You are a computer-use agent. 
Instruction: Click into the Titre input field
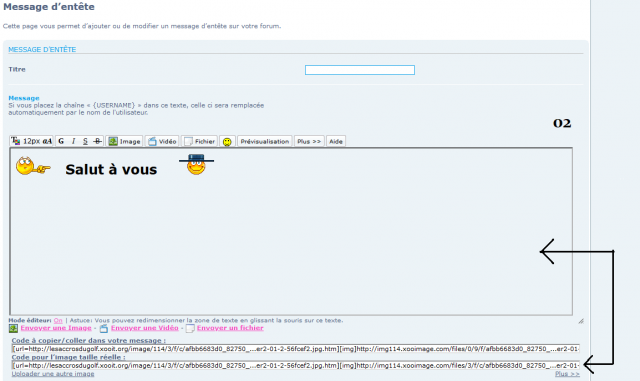360,70
